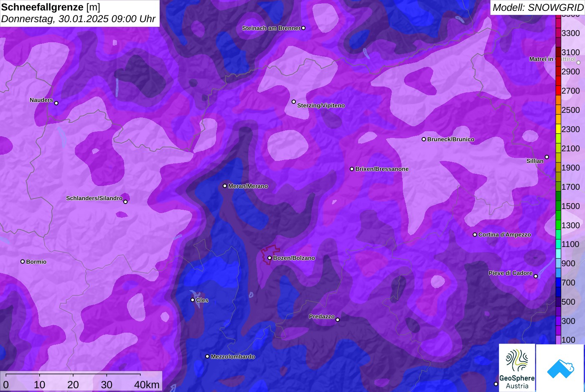
Task: Click the 40km mark on scale bar
Action: pos(147,384)
